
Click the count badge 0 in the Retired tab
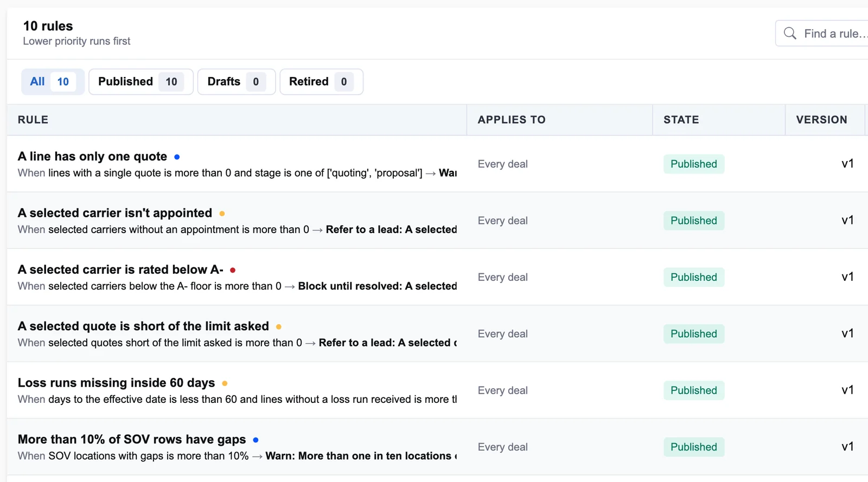pyautogui.click(x=344, y=82)
